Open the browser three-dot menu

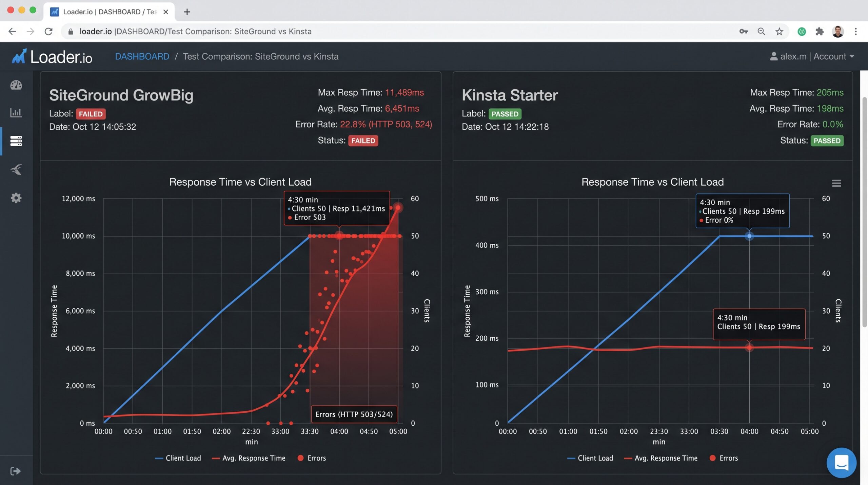(x=856, y=32)
